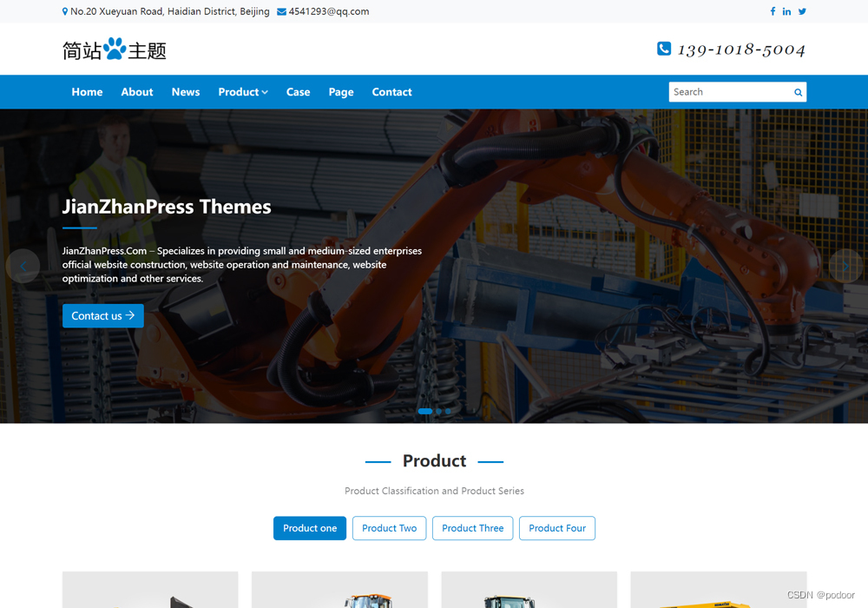Select the Product Four tab
Image resolution: width=868 pixels, height=608 pixels.
click(x=557, y=528)
